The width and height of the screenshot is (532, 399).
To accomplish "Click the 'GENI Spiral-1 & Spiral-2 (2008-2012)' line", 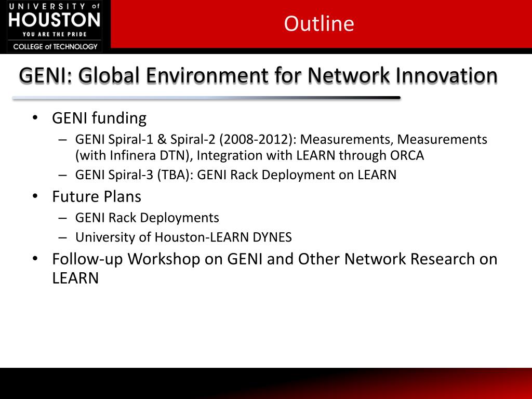I will [281, 139].
